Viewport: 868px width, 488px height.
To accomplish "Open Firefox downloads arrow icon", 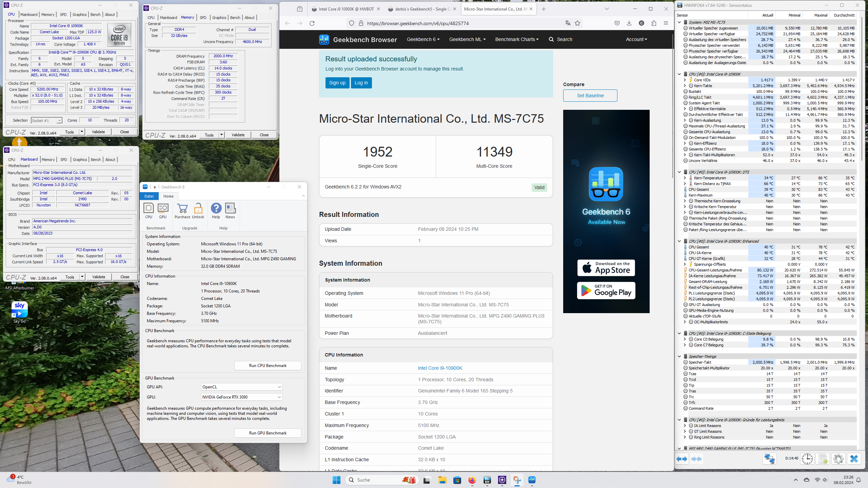I will [629, 23].
